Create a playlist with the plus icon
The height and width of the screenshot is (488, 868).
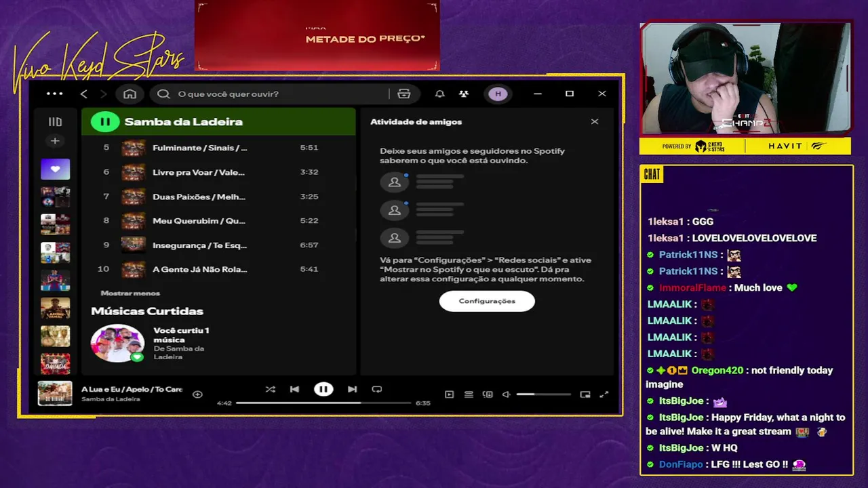point(55,141)
